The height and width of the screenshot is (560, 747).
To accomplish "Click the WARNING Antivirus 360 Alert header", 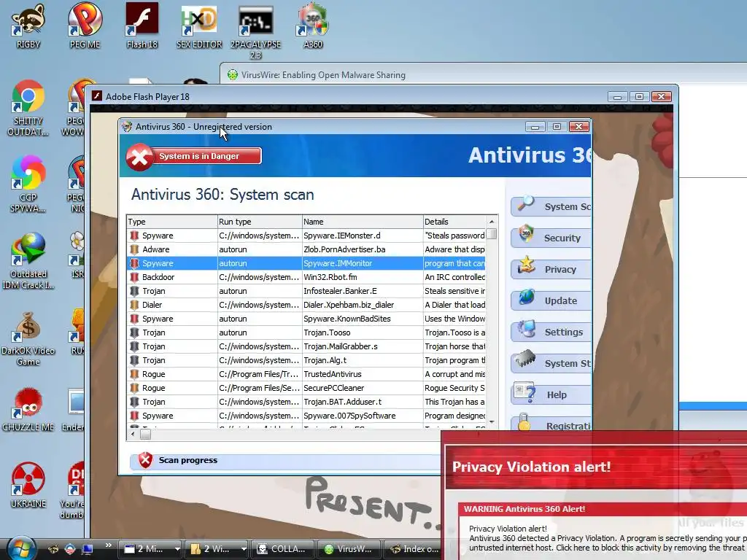I will [524, 509].
